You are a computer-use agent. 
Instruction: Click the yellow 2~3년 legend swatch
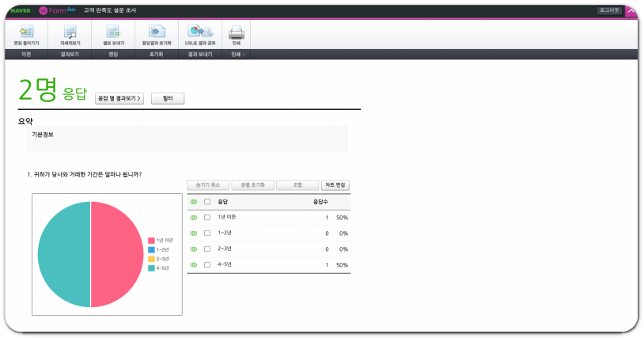tap(151, 259)
